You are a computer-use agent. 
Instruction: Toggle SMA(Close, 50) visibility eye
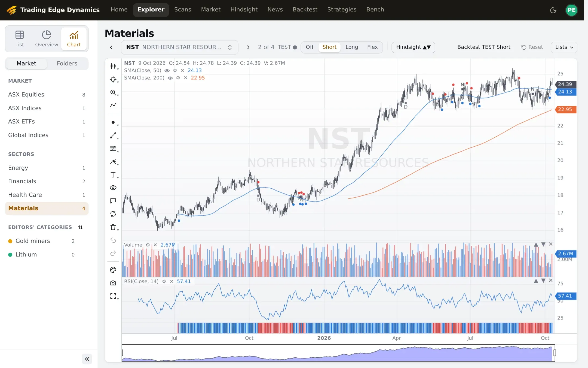[167, 70]
